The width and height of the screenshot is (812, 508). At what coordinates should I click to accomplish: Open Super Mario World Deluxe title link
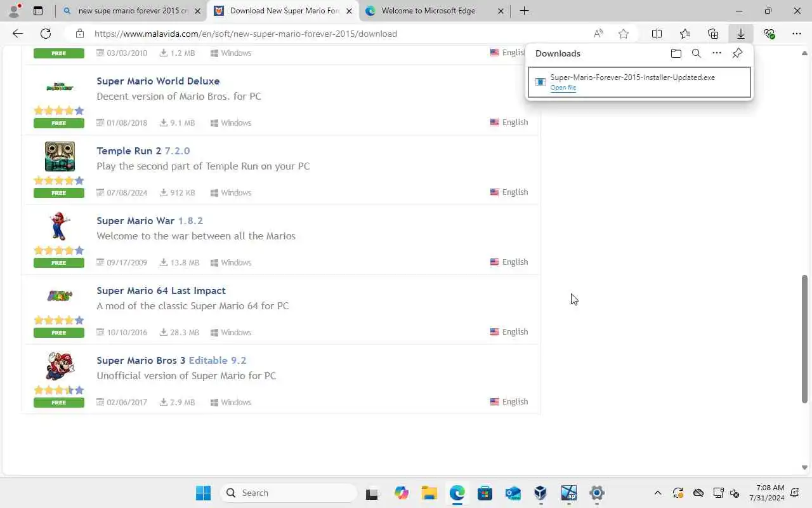coord(158,81)
